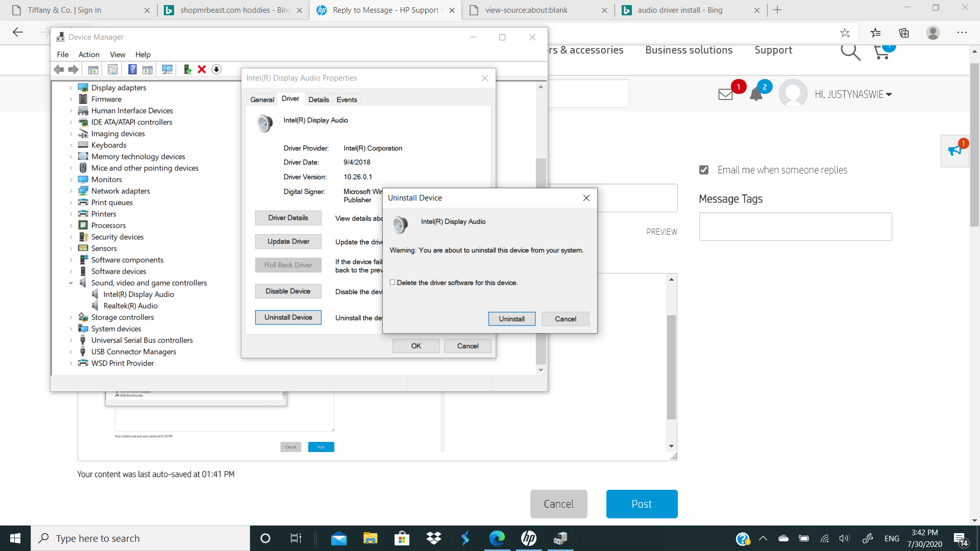This screenshot has height=551, width=980.
Task: Switch to the Details tab
Action: (318, 99)
